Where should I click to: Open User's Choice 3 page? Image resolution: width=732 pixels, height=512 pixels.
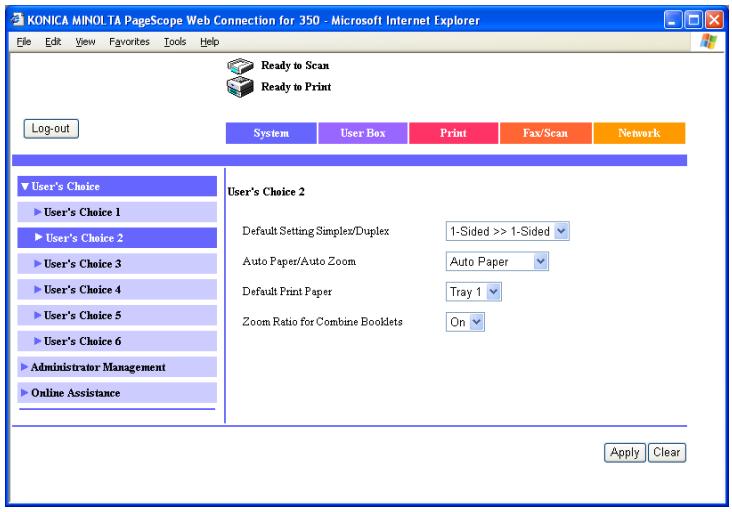[117, 264]
